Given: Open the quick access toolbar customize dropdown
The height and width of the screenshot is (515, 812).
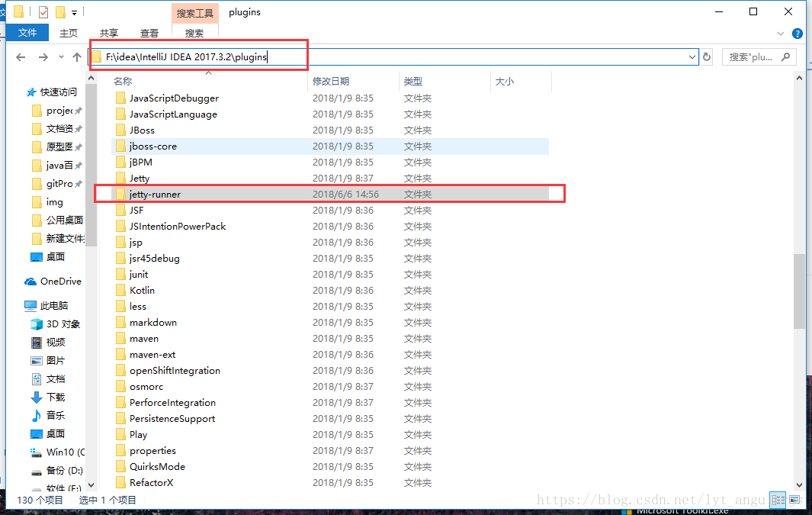Looking at the screenshot, I should click(x=74, y=12).
